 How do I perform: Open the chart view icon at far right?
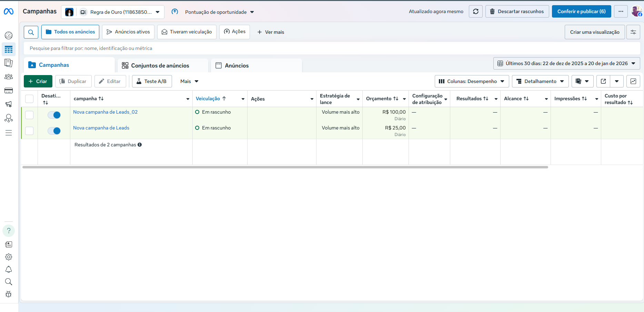pos(633,81)
